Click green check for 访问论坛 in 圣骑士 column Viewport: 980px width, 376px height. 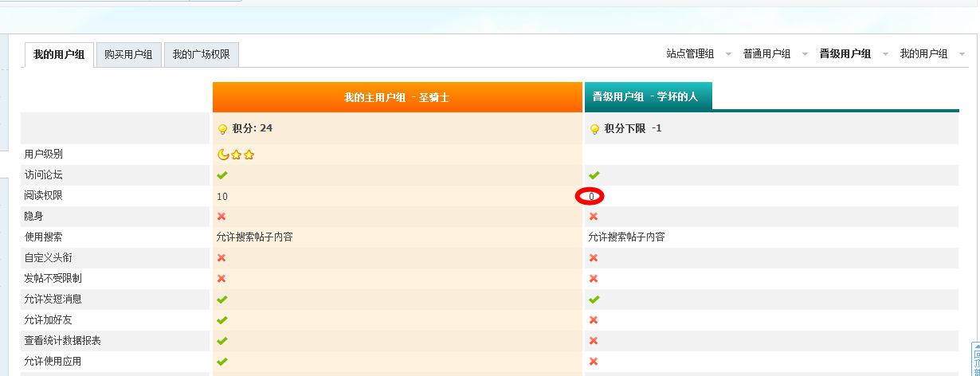pos(221,175)
